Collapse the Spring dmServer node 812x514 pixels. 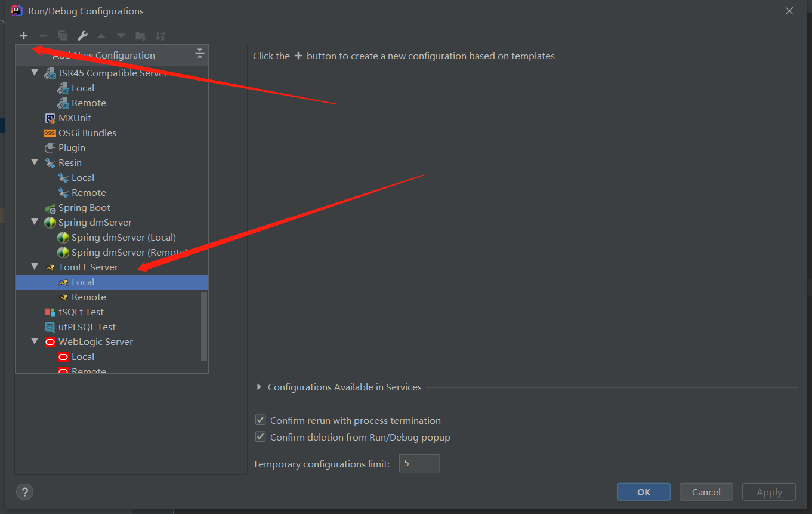pos(35,223)
